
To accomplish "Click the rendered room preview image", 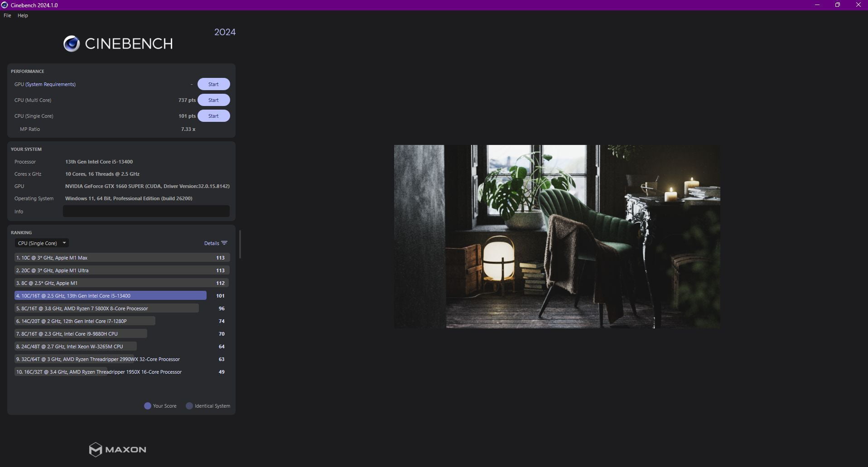I will click(x=557, y=236).
